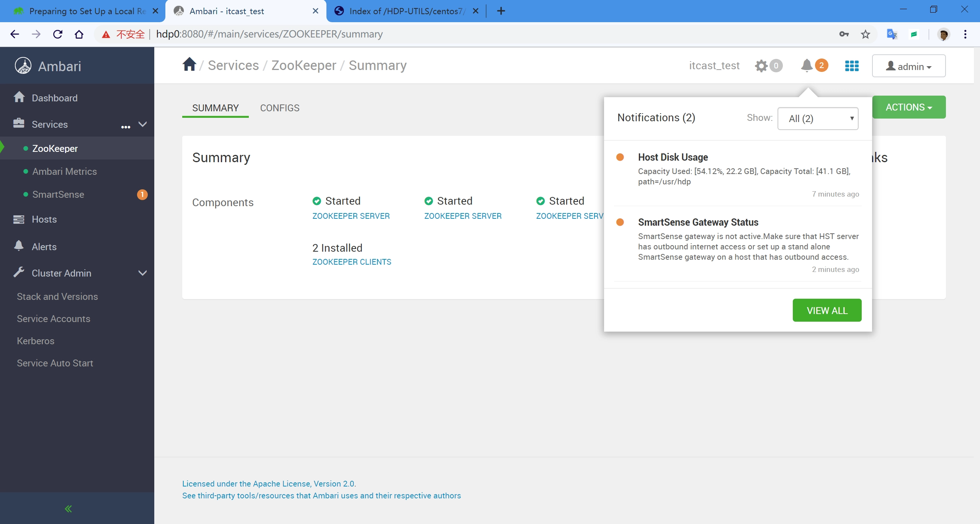Click the Cluster Admin wrench icon

coord(19,272)
